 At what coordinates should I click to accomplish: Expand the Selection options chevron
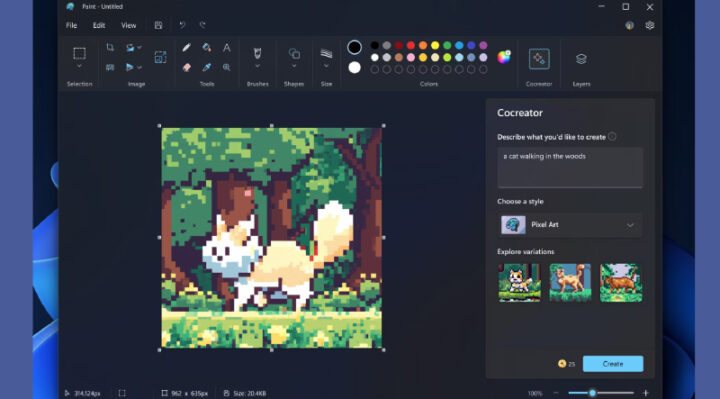[x=79, y=67]
